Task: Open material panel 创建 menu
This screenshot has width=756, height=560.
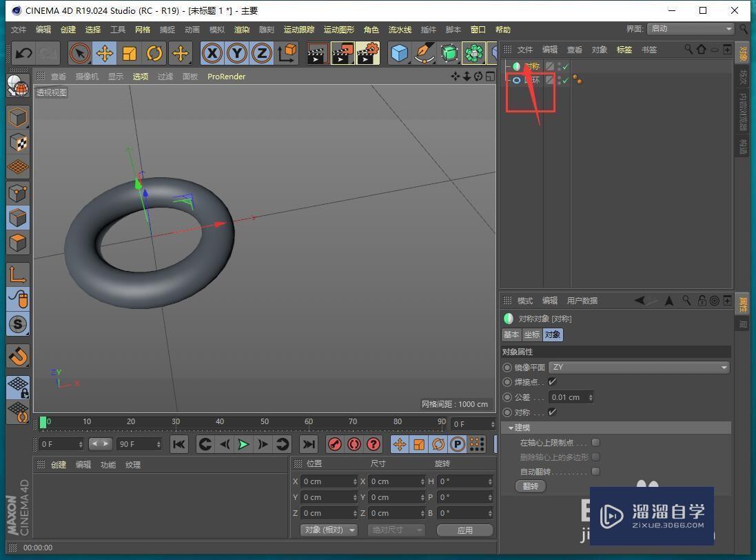Action: (x=59, y=465)
